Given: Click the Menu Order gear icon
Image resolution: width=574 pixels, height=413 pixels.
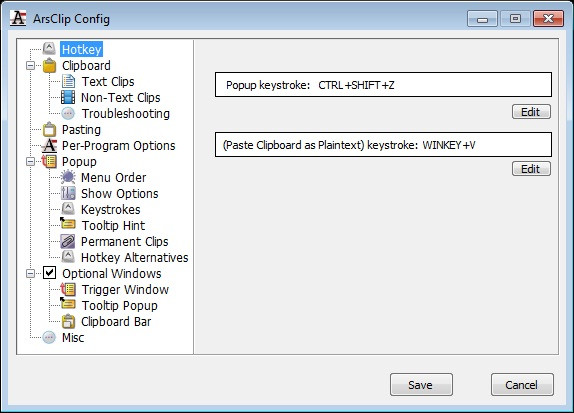Looking at the screenshot, I should coord(68,177).
